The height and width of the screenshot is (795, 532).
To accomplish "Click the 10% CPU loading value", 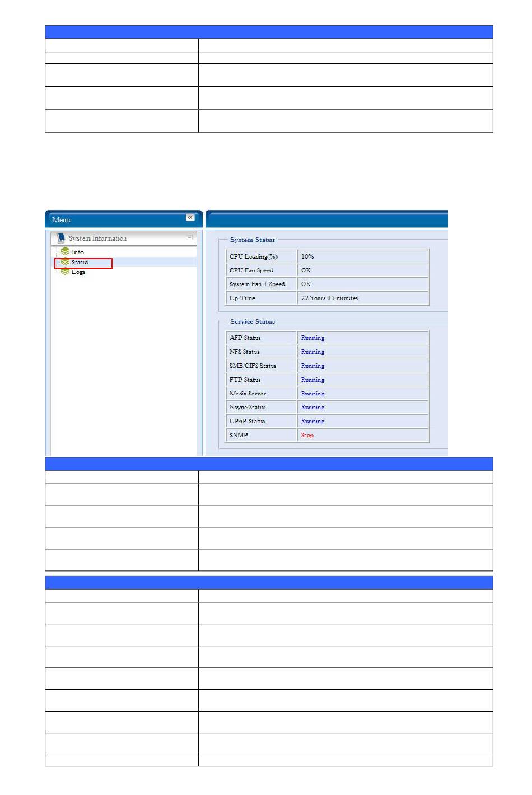I will click(x=307, y=256).
